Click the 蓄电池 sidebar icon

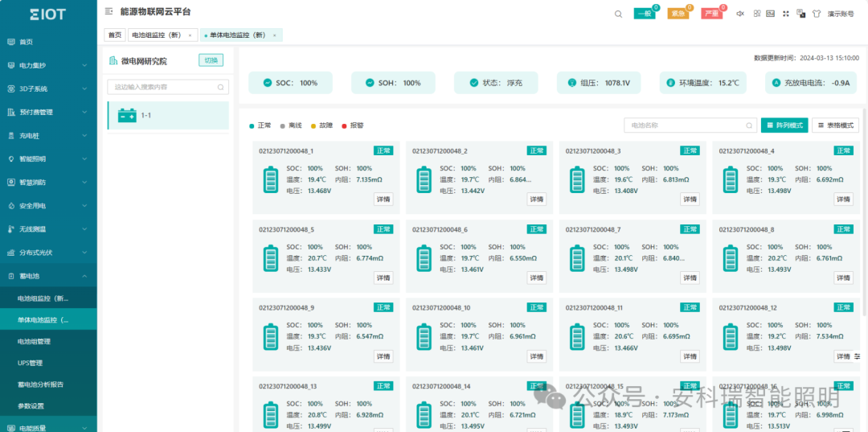[11, 276]
